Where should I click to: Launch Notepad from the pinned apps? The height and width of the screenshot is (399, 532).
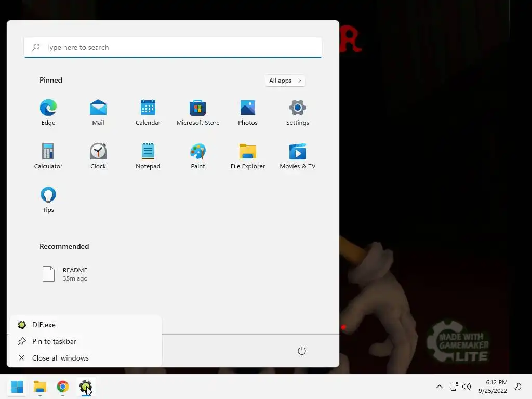(148, 156)
